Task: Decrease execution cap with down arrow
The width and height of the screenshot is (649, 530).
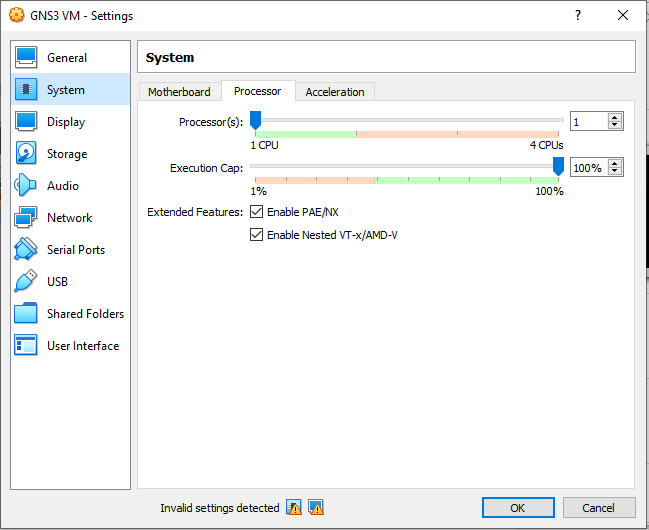Action: pyautogui.click(x=615, y=171)
